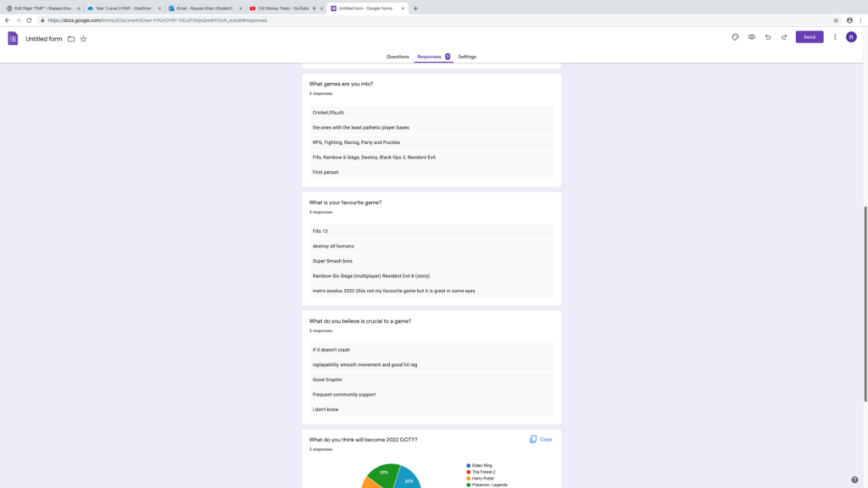Select 'RPG, Fighting, Racing, Party and Puzzles' response
Viewport: 868px width, 488px height.
point(431,142)
